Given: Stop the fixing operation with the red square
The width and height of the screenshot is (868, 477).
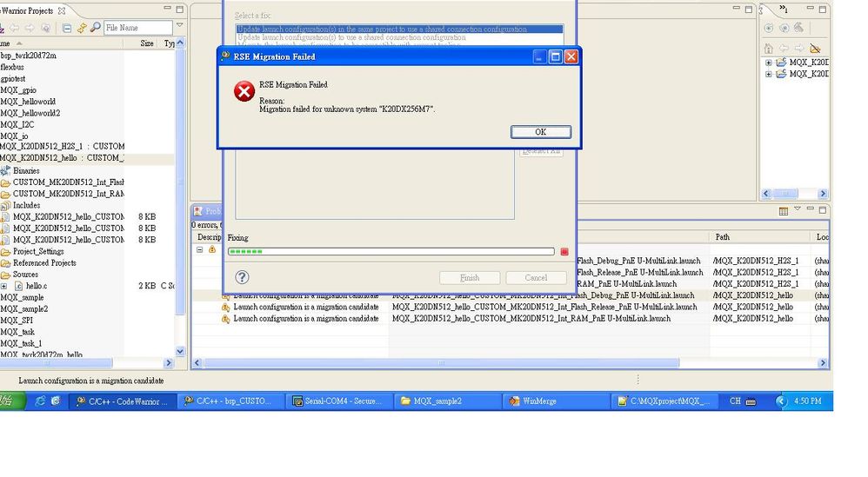Looking at the screenshot, I should (564, 252).
